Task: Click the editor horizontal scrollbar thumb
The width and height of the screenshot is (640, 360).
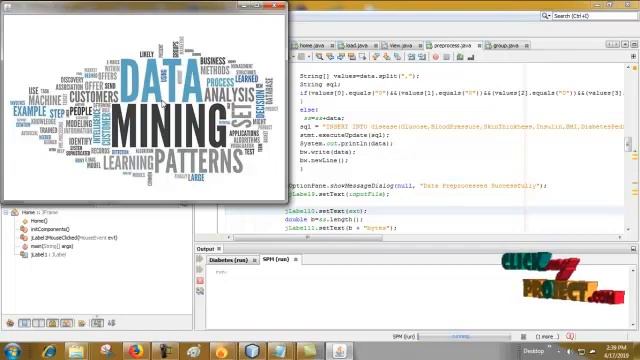Action: point(308,238)
